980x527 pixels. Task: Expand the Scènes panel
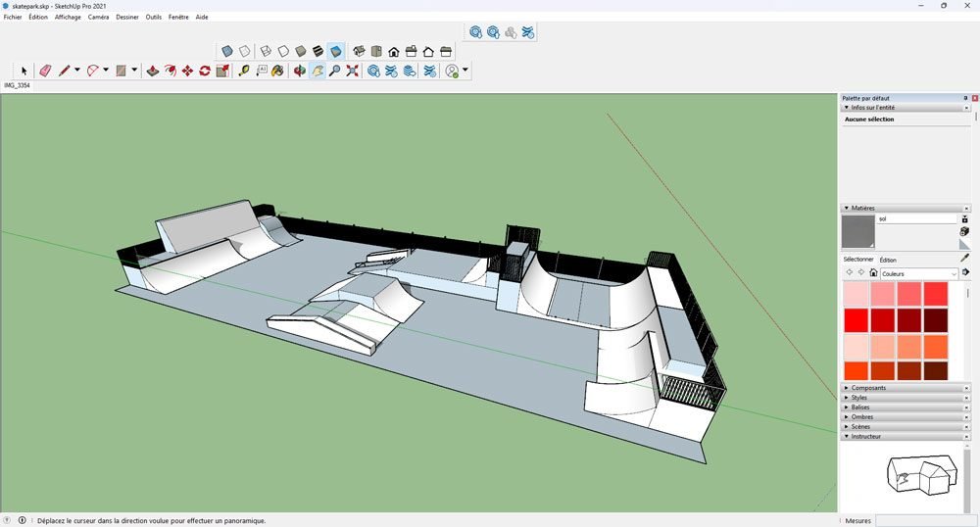click(905, 426)
